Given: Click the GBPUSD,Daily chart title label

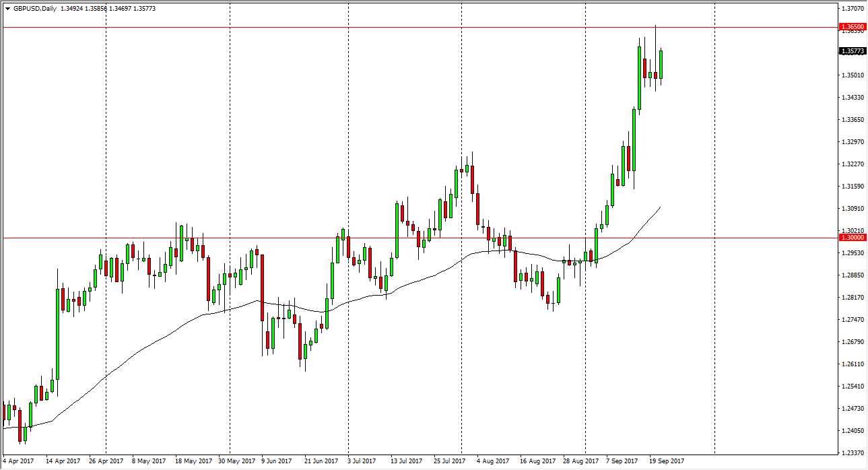Looking at the screenshot, I should pos(34,8).
